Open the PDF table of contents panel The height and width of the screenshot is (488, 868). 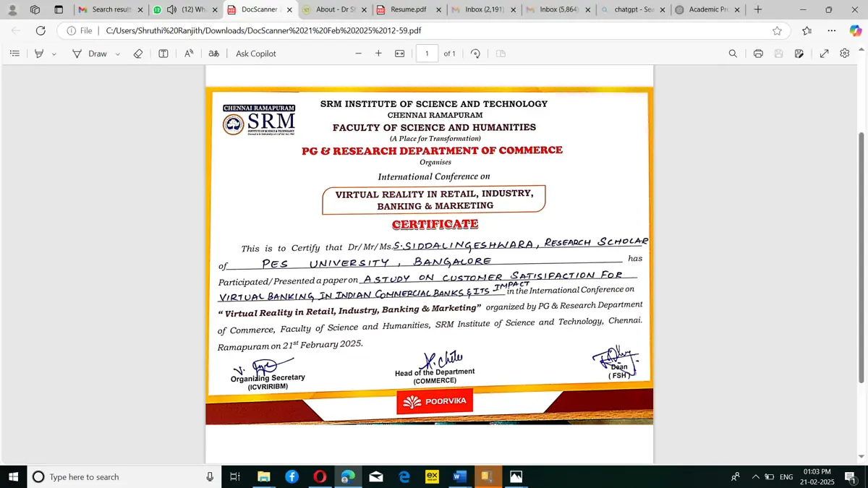(x=14, y=53)
